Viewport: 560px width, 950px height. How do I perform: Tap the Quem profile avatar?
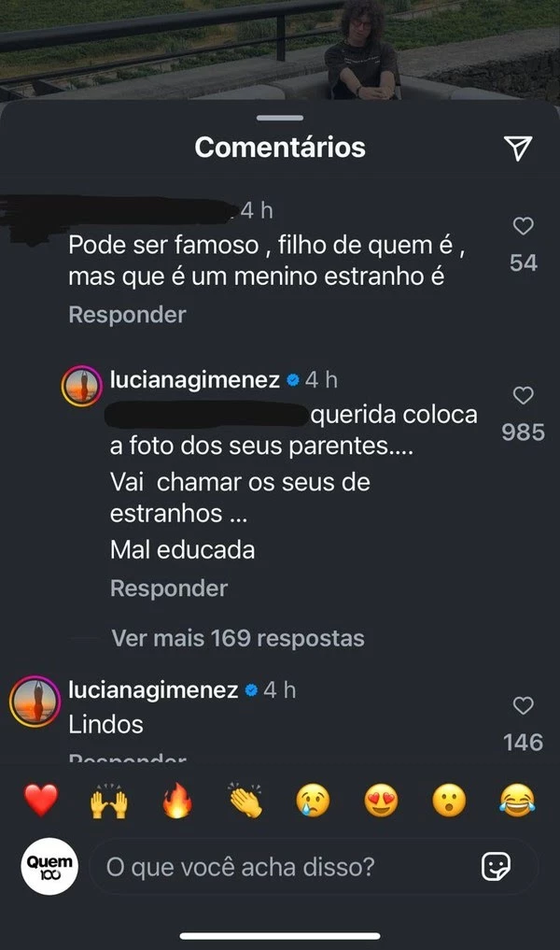pyautogui.click(x=49, y=868)
